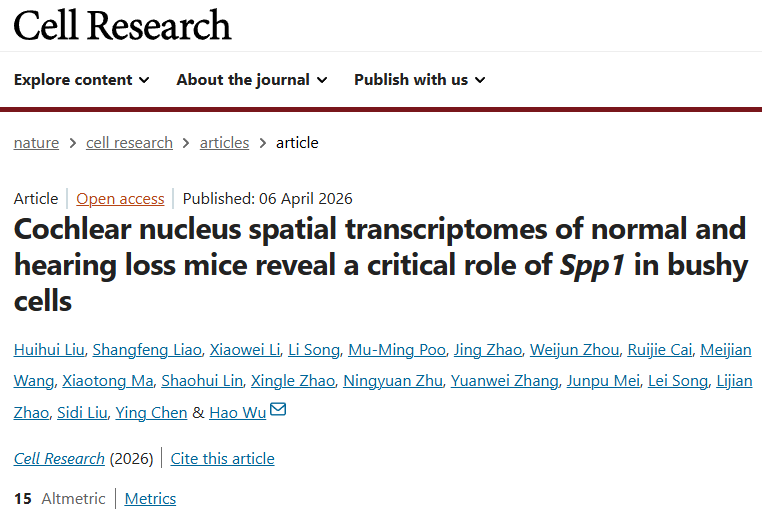Expand the About the journal menu
762x516 pixels.
[x=251, y=80]
